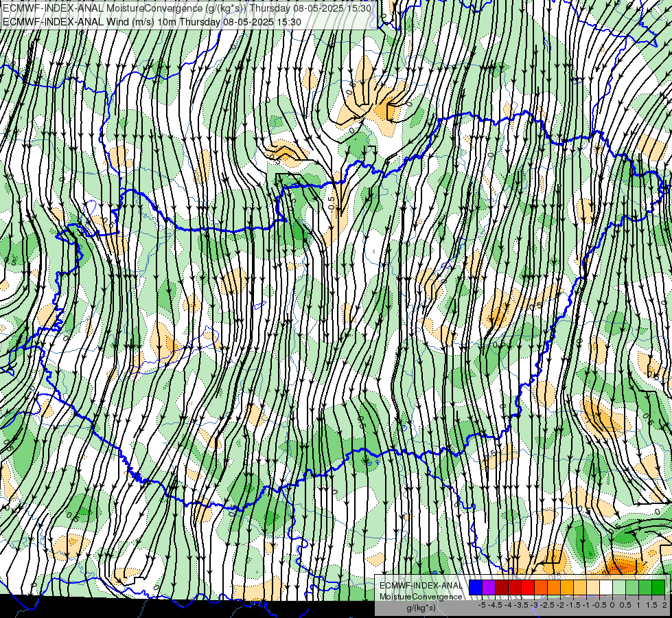The height and width of the screenshot is (618, 672).
Task: Select the palest green swatch from 0 to 0.5
Action: [619, 588]
